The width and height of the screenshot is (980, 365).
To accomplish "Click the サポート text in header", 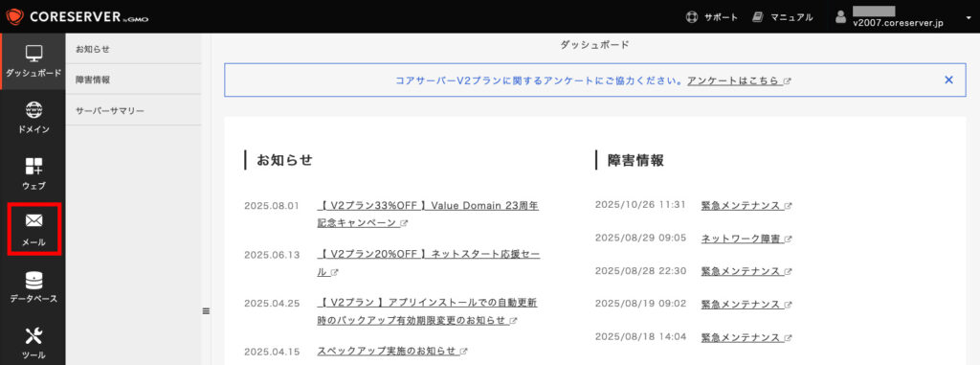I will click(721, 17).
